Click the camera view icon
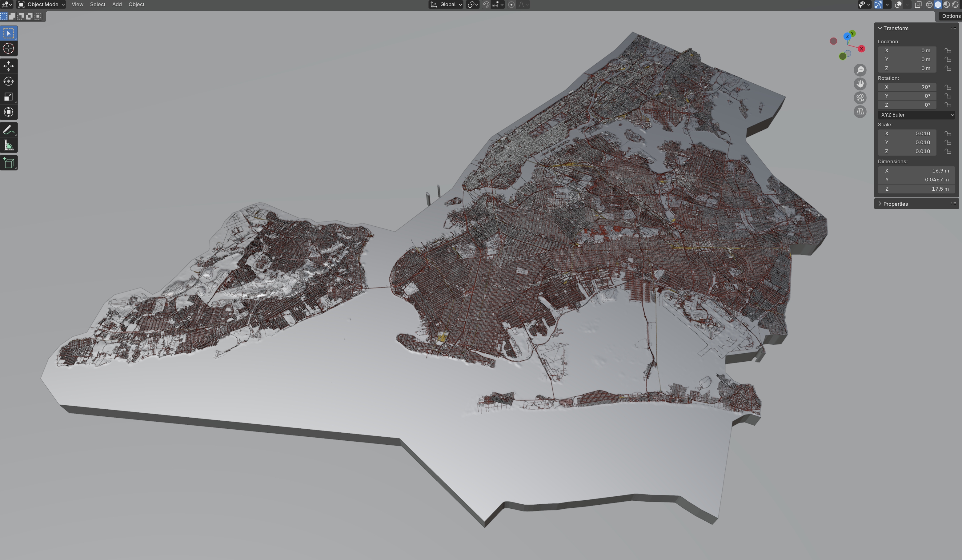The width and height of the screenshot is (962, 560). pyautogui.click(x=860, y=98)
